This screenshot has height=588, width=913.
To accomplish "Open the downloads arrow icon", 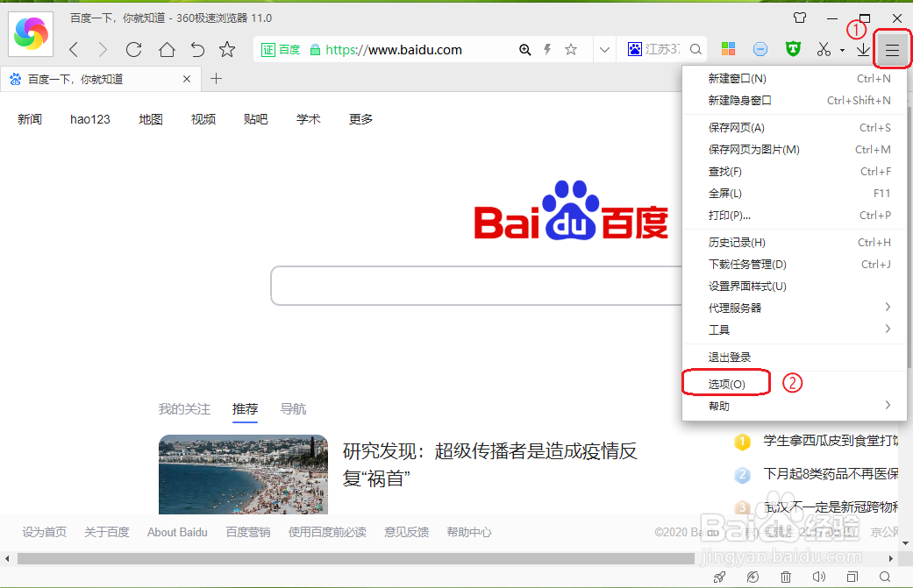I will coord(863,49).
